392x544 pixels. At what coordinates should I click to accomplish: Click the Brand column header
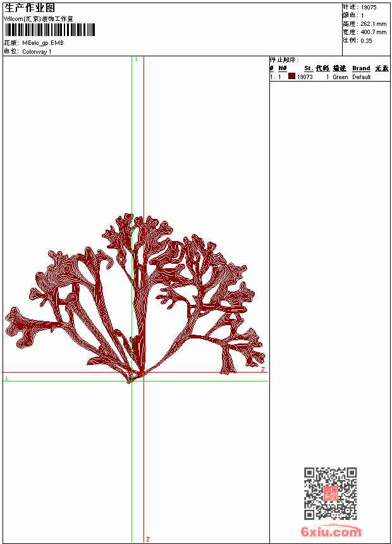pos(361,68)
